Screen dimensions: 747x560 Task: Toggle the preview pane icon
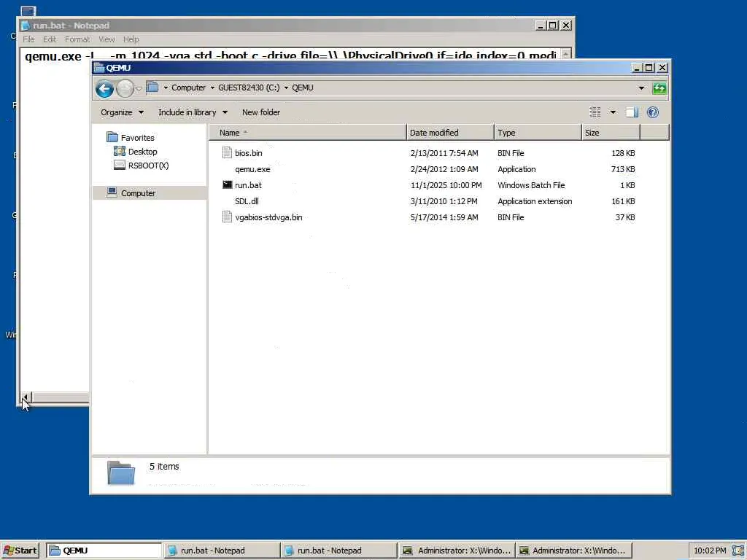pos(632,112)
